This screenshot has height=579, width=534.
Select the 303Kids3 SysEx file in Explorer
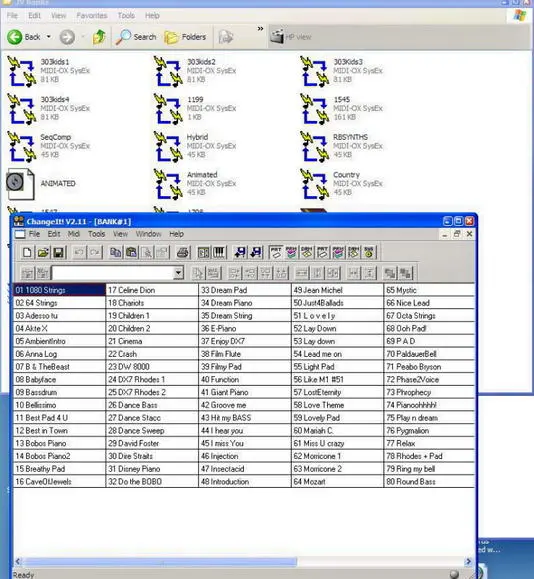[342, 71]
